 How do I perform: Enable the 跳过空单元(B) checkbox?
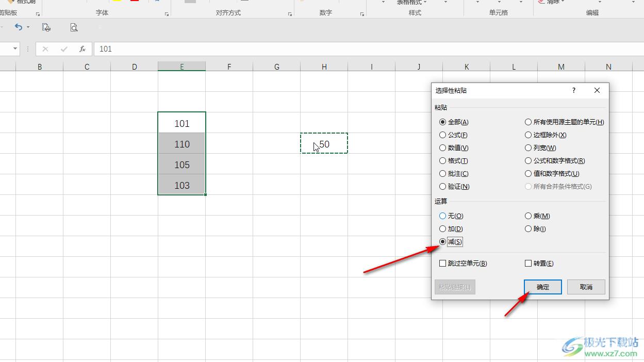pos(463,264)
